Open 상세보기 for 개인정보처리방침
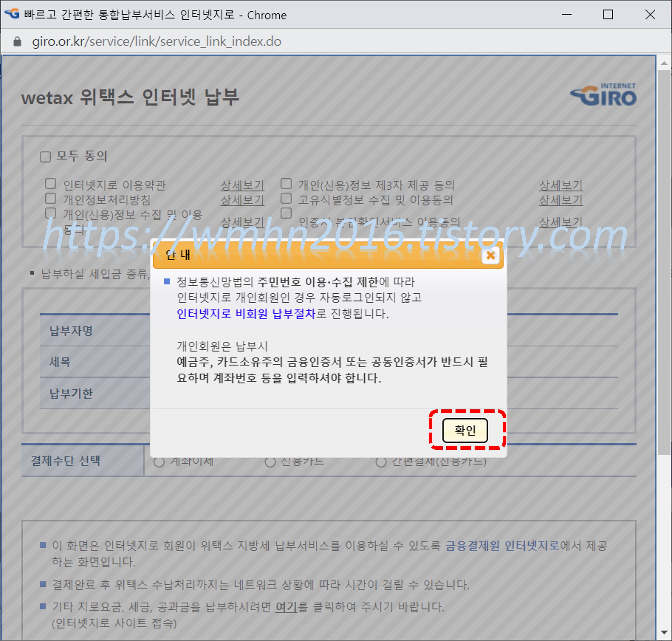672x641 pixels. [x=242, y=200]
